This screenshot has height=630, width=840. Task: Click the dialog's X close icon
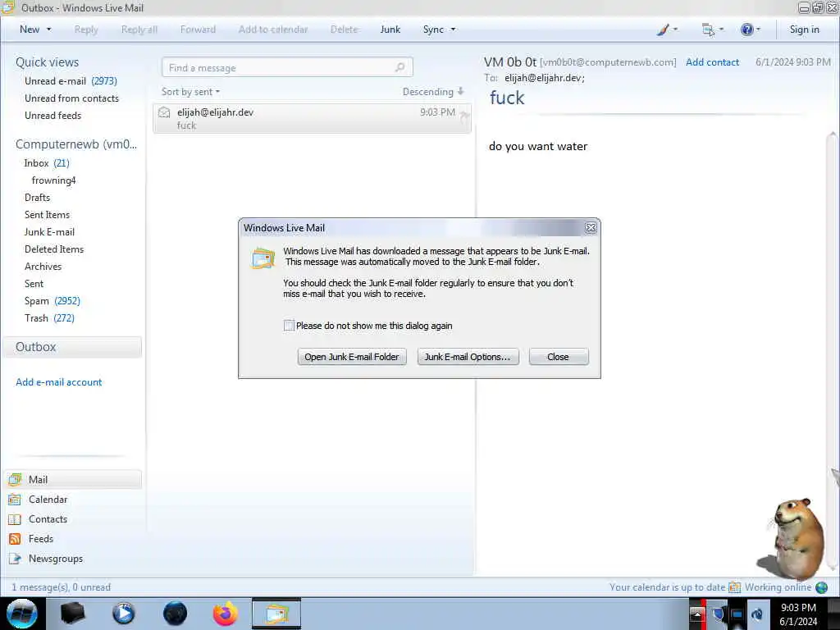point(591,228)
